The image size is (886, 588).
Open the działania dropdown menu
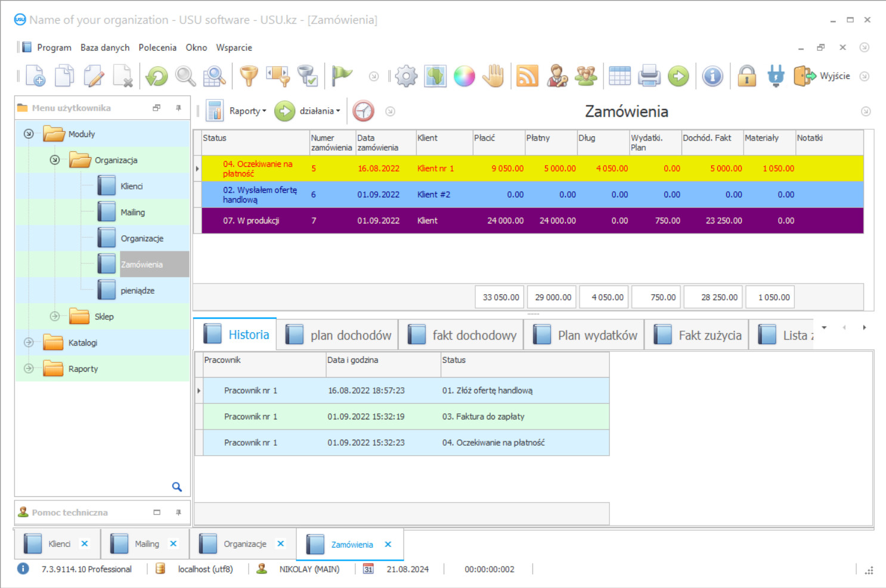point(320,111)
